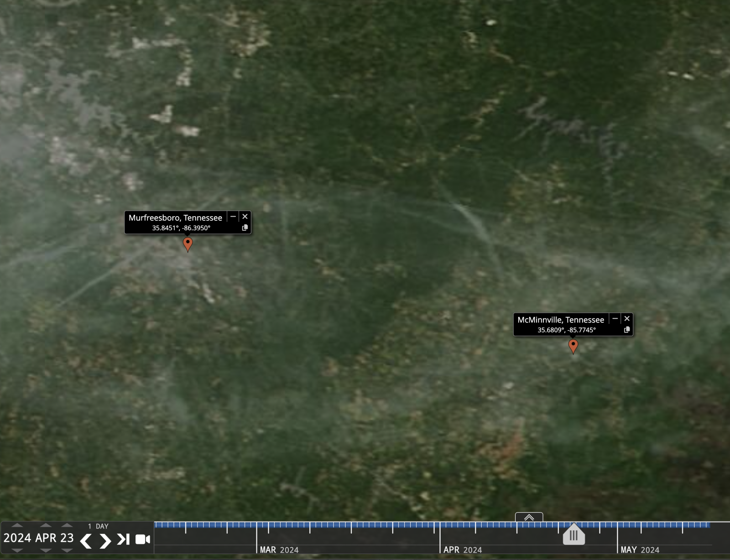Copy McMinnville coordinates to clipboard
This screenshot has width=730, height=560.
point(627,330)
